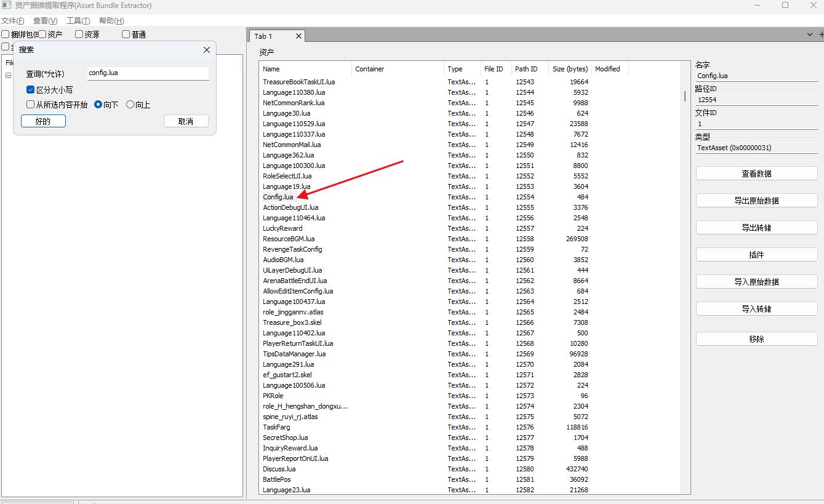Select the role_jinggannv.atlas asset row
Image resolution: width=824 pixels, height=504 pixels.
coord(425,312)
